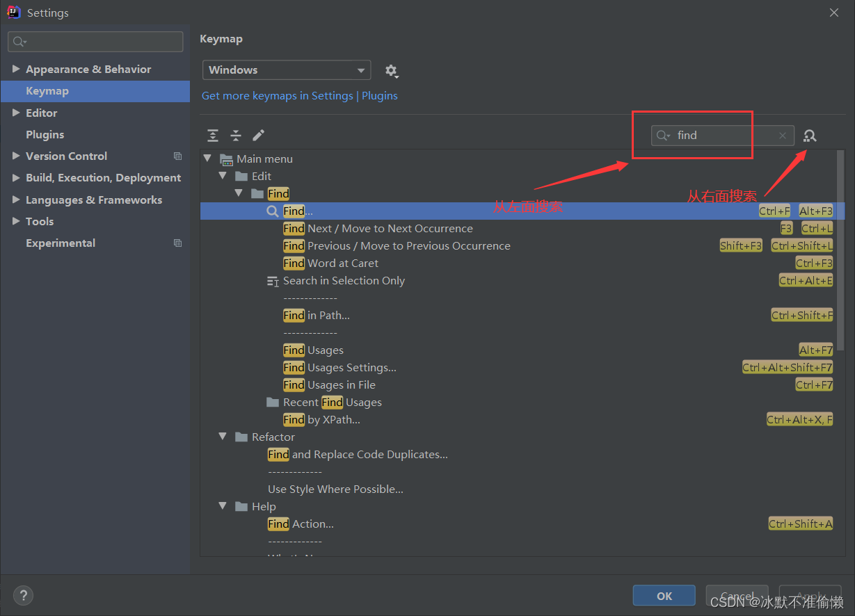Screen dimensions: 855x616
Task: Clear the 'find' search text
Action: pyautogui.click(x=783, y=136)
